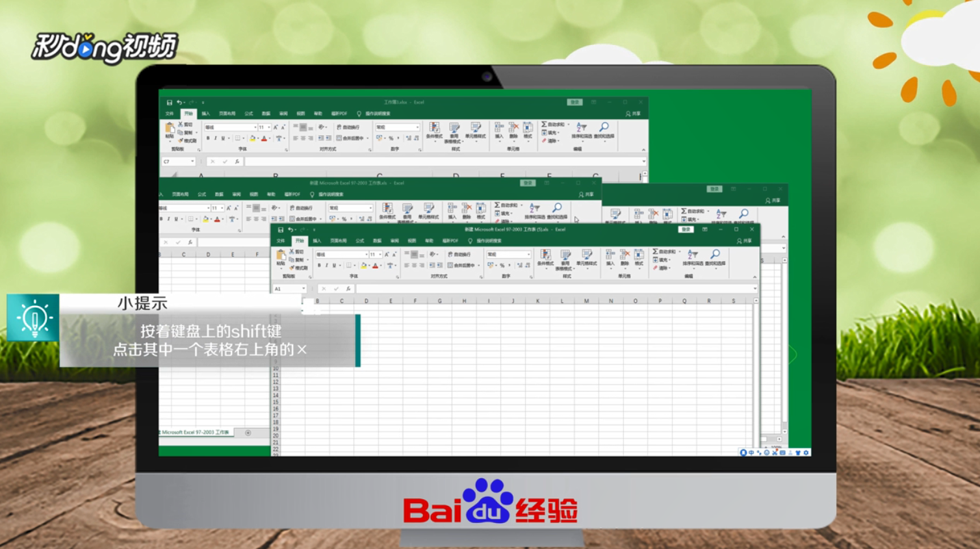Click 登录 button in 工作簿1.xlsx window
Image resolution: width=980 pixels, height=549 pixels.
coord(574,102)
